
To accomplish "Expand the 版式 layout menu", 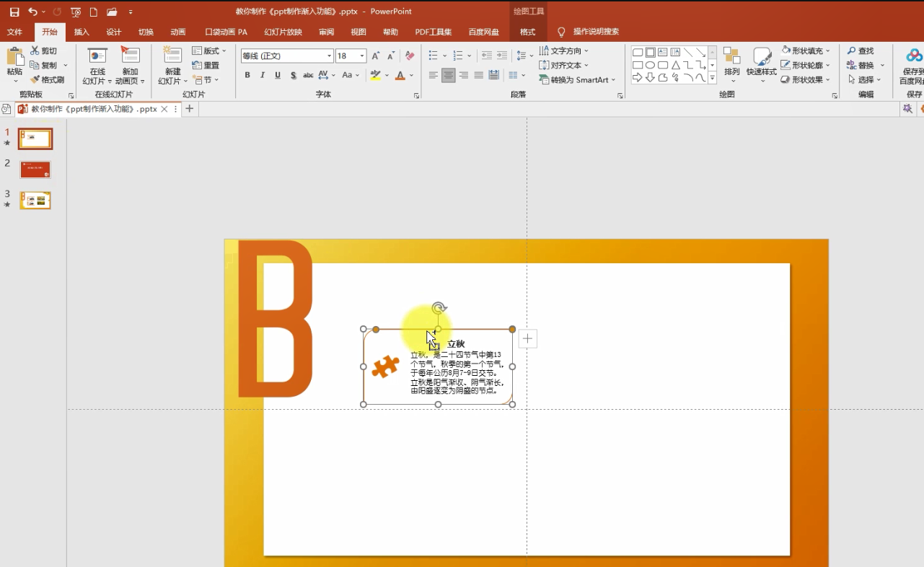I will click(209, 51).
